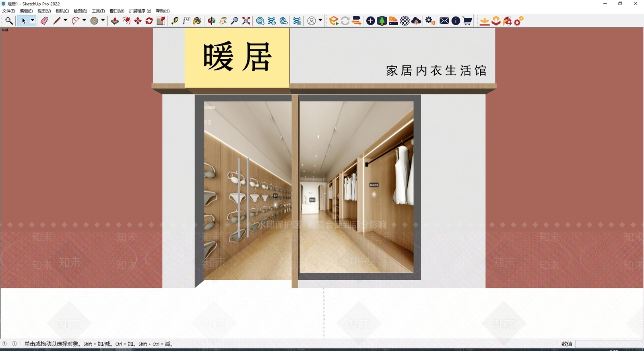
Task: Open the Paint Bucket tool
Action: pos(197,21)
